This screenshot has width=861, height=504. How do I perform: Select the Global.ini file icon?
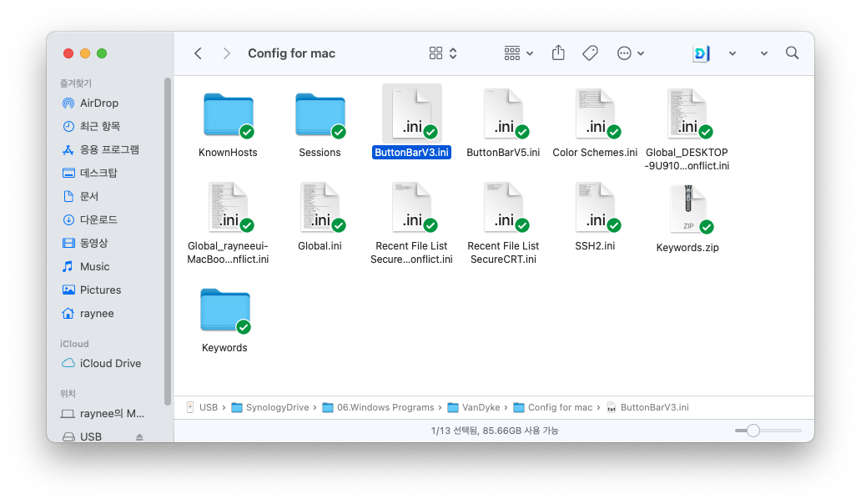[x=320, y=208]
